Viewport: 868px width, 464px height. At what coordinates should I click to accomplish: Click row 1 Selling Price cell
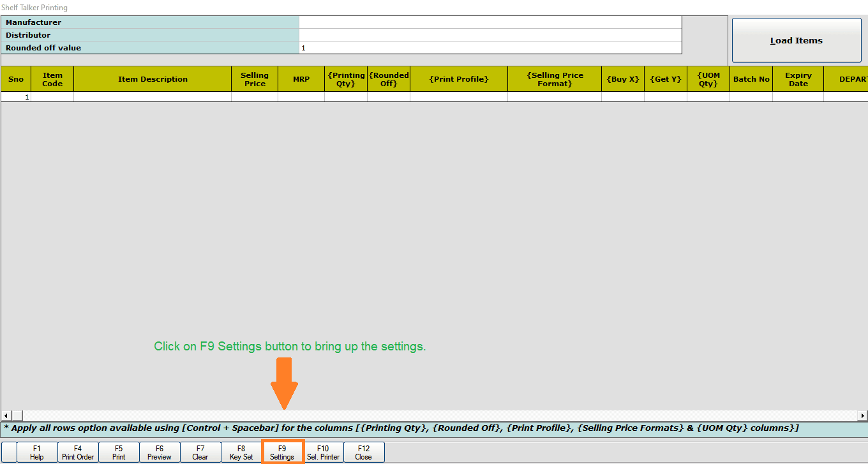point(255,97)
